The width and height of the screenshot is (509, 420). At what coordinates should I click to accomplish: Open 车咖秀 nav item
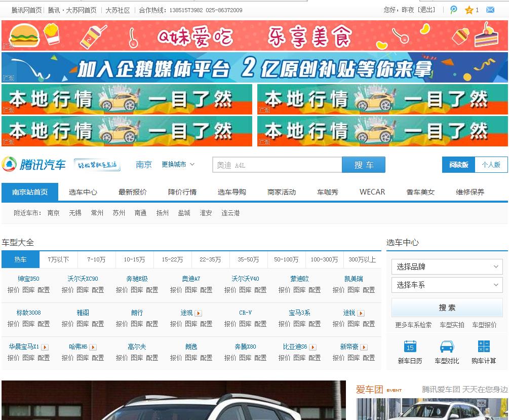[328, 192]
